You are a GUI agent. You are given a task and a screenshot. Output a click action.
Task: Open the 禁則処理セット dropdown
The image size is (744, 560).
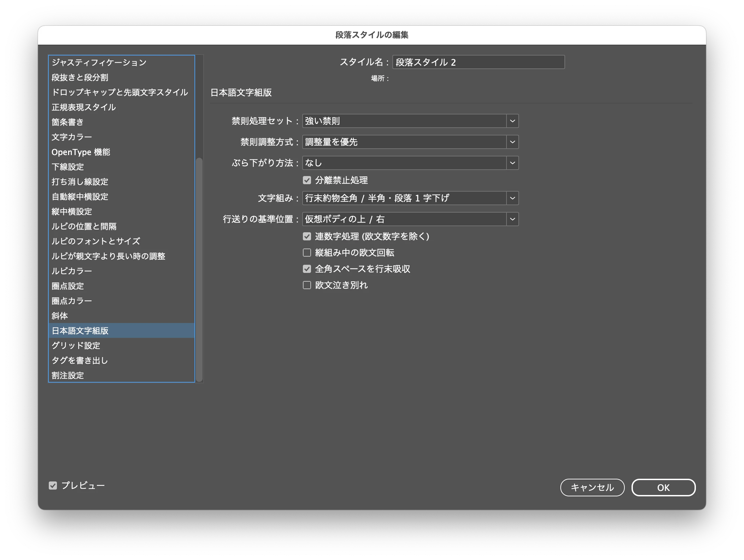[x=410, y=121]
